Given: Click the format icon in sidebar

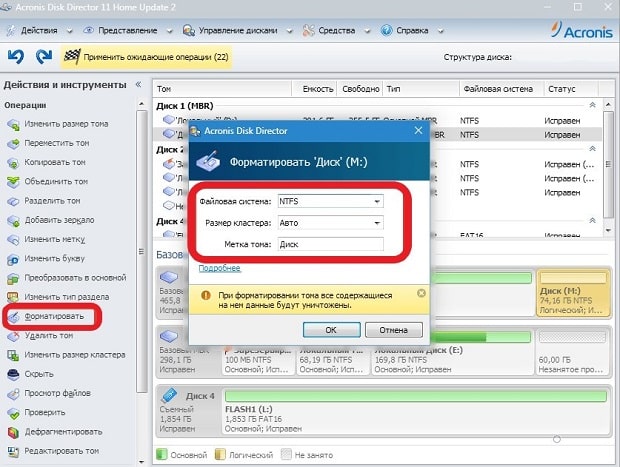Looking at the screenshot, I should [x=14, y=317].
